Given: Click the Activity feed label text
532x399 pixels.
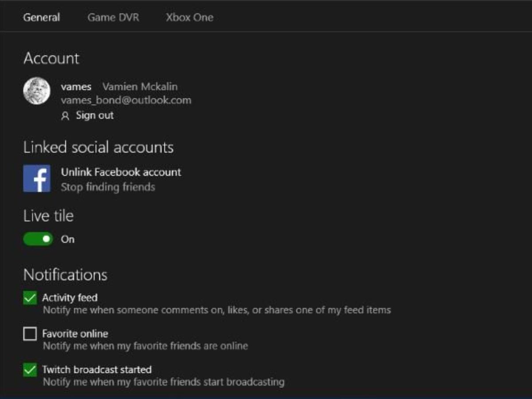Looking at the screenshot, I should [x=70, y=297].
